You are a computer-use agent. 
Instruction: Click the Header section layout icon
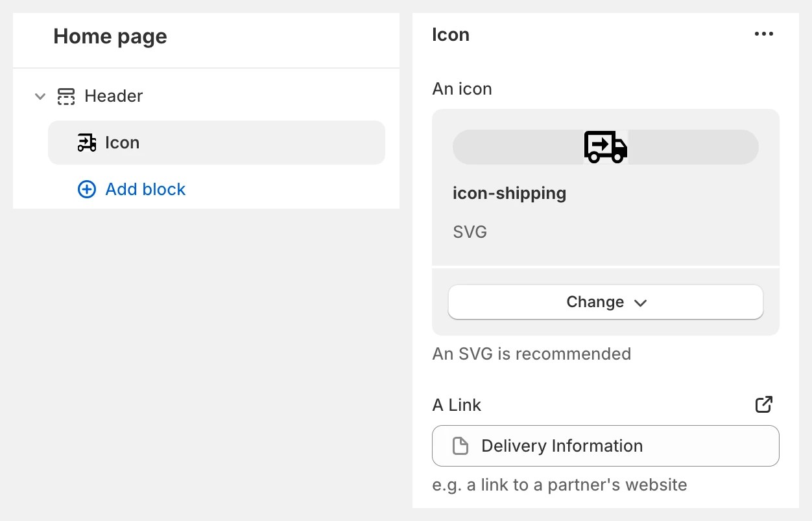[66, 97]
